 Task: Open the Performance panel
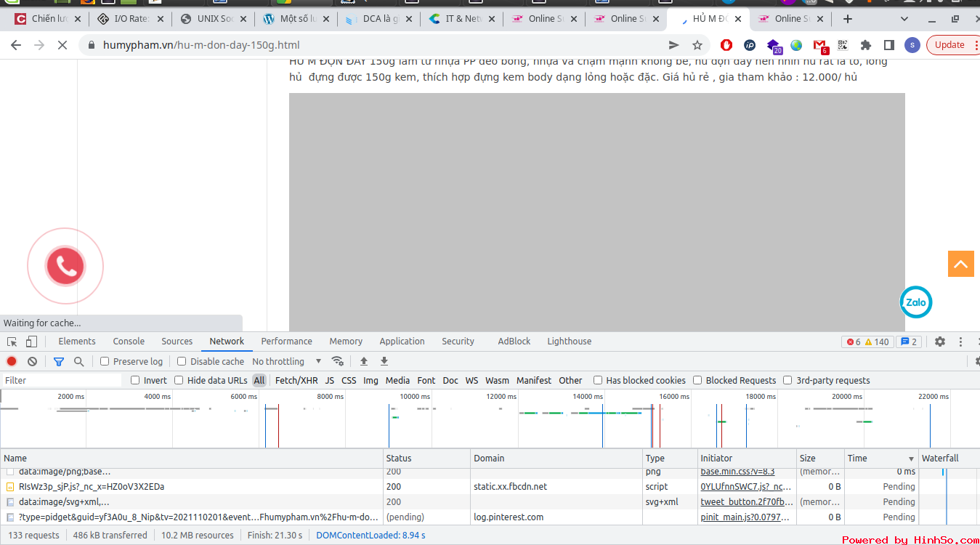[287, 342]
